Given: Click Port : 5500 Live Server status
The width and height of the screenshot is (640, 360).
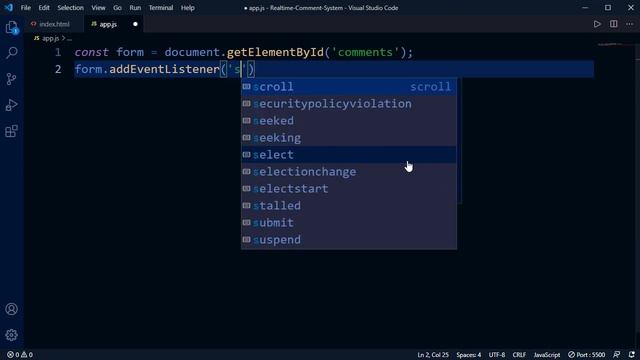Looking at the screenshot, I should [586, 355].
